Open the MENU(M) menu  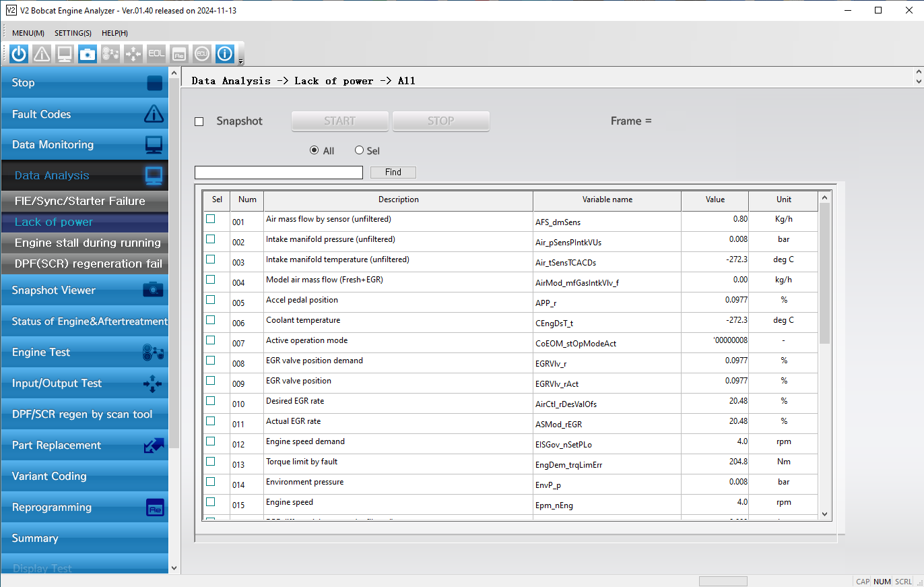[x=28, y=33]
